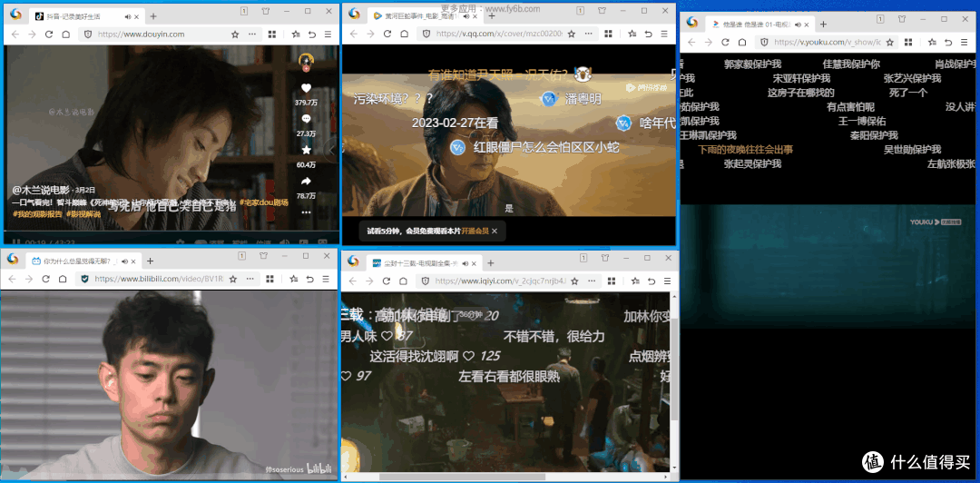Click home icon in iqiyi window
Image resolution: width=980 pixels, height=483 pixels.
pyautogui.click(x=404, y=281)
